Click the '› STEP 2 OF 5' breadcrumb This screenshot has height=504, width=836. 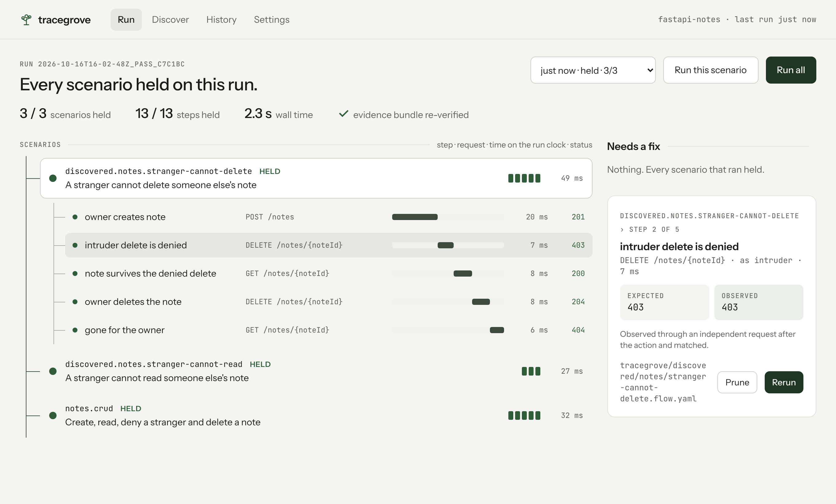click(x=650, y=229)
